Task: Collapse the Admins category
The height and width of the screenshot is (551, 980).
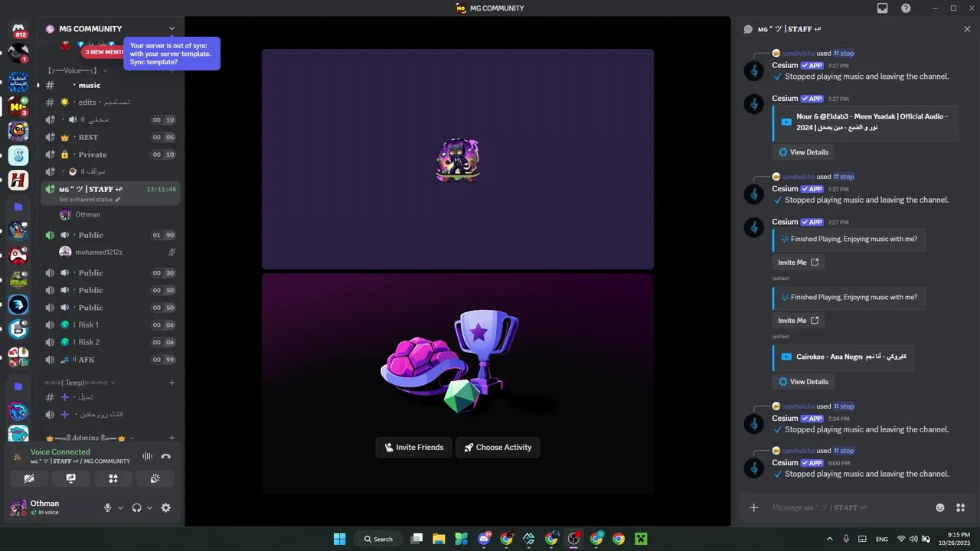Action: click(x=90, y=439)
